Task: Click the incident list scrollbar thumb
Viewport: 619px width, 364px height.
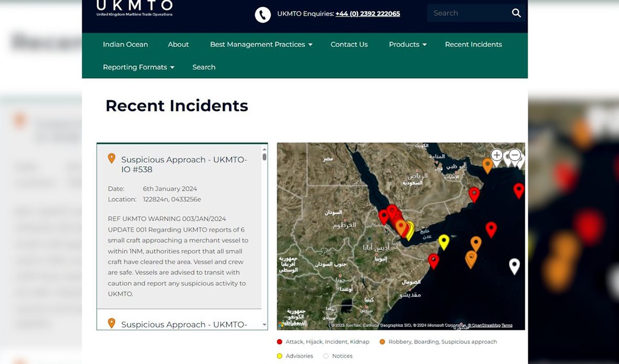Action: point(264,157)
